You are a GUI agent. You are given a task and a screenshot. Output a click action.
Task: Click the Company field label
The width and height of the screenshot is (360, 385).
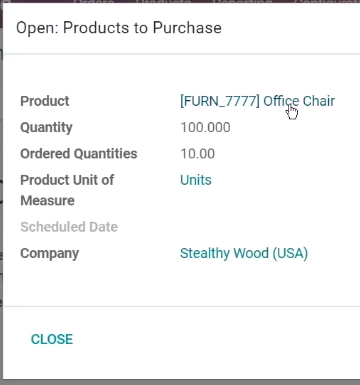point(49,253)
